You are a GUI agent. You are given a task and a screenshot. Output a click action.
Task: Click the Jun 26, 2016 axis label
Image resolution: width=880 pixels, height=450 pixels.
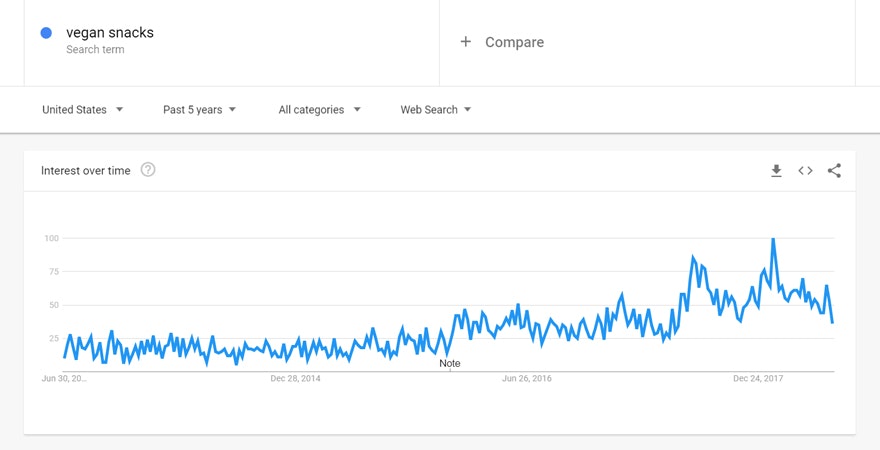(527, 379)
